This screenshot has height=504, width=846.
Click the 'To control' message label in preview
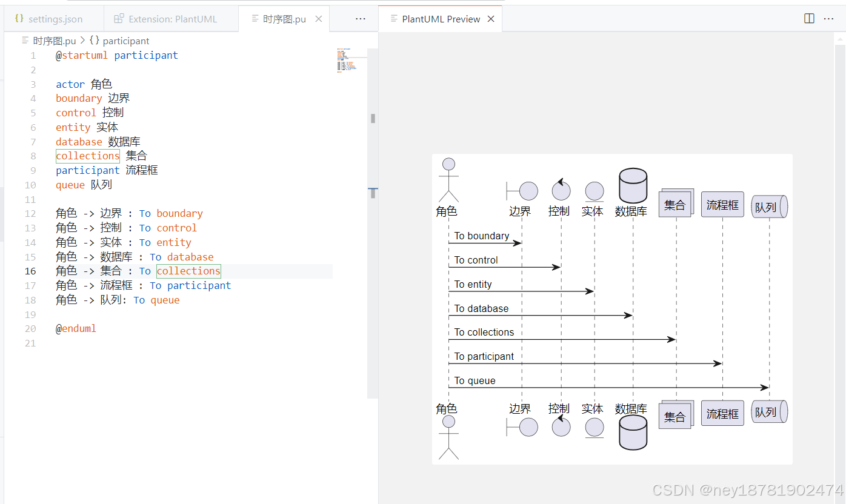(476, 260)
